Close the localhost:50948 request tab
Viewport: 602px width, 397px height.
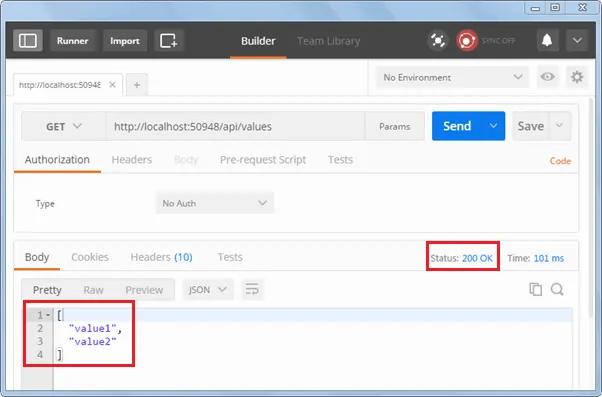point(112,84)
